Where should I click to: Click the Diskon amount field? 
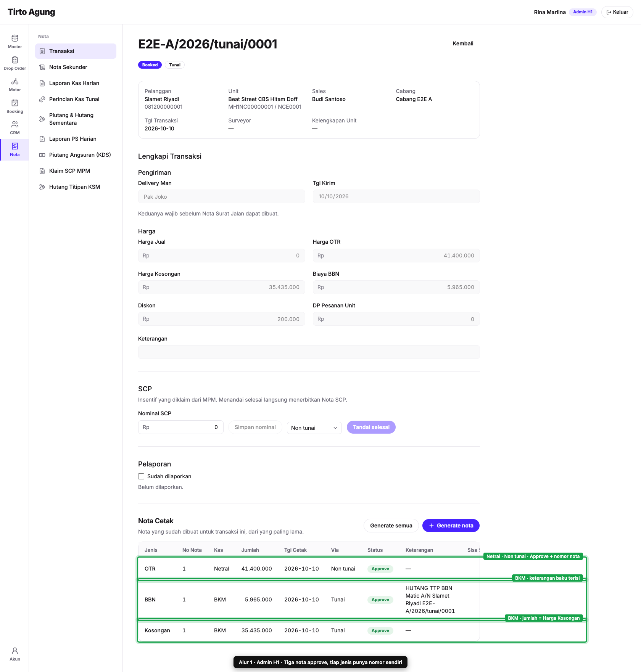pyautogui.click(x=221, y=319)
